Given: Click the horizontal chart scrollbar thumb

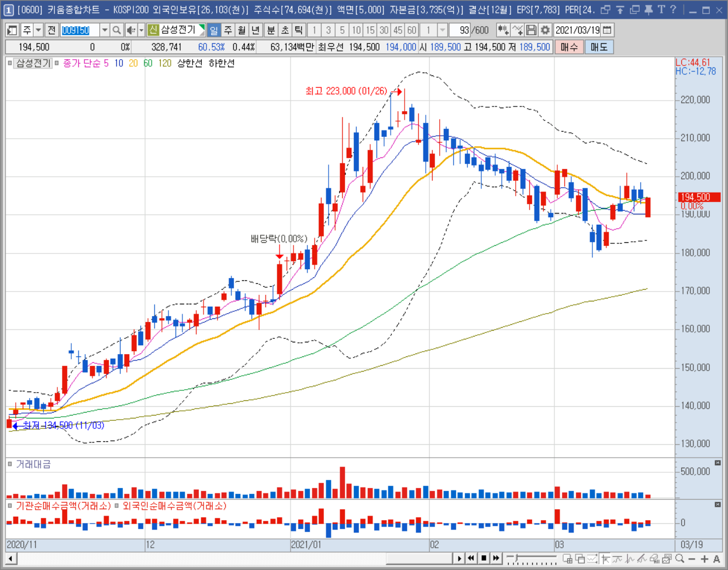Looking at the screenshot, I should click(x=419, y=558).
